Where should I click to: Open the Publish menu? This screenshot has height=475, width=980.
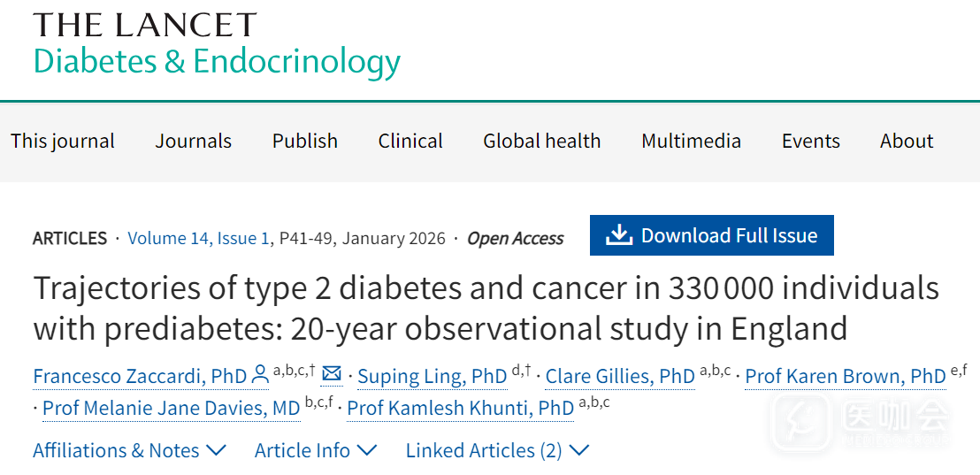[x=305, y=141]
